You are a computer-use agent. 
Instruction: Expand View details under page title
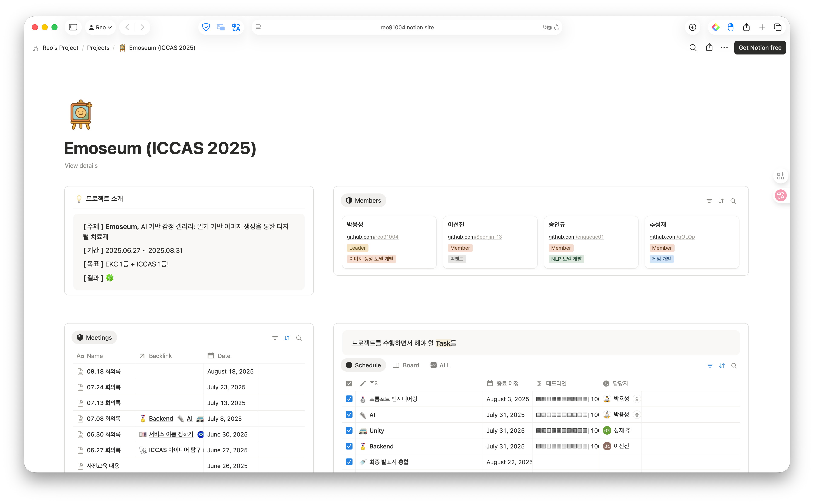[x=81, y=166]
